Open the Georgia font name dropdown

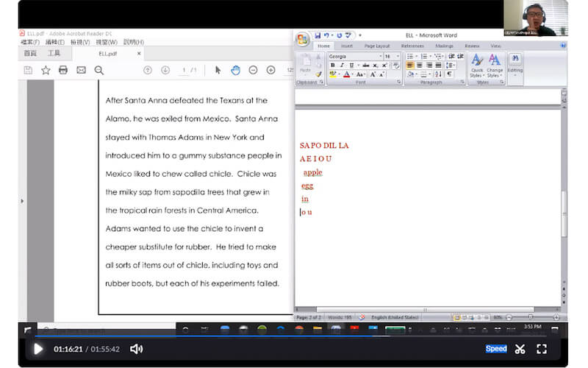[380, 56]
